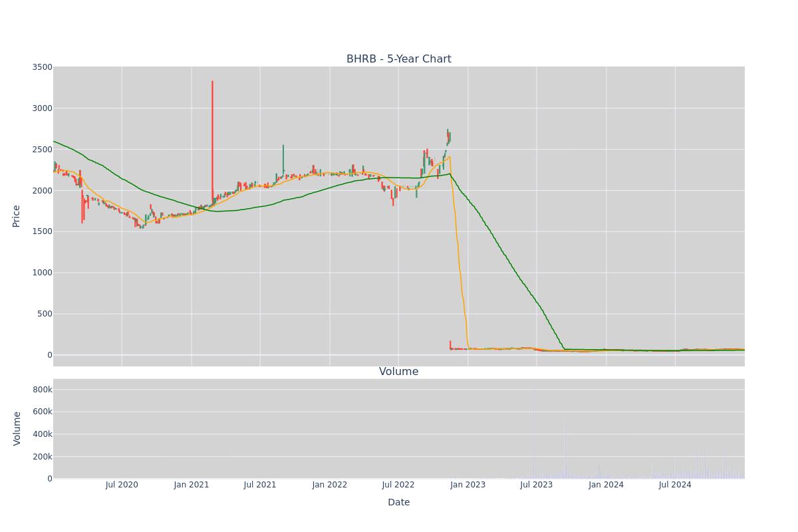Click the 2500 price tick label

[41, 150]
